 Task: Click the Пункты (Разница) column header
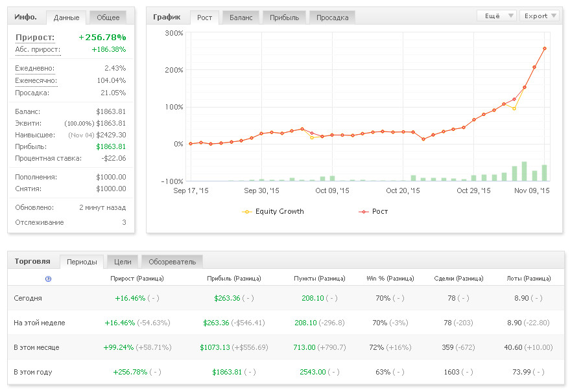coord(320,279)
